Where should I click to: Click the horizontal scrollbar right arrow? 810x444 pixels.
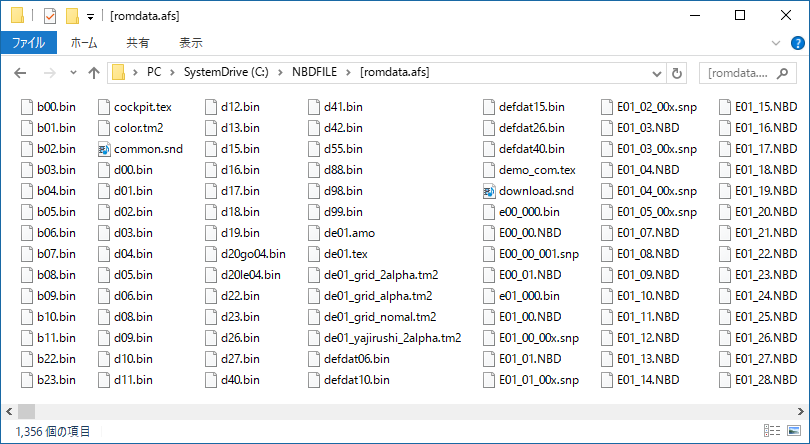tap(801, 412)
